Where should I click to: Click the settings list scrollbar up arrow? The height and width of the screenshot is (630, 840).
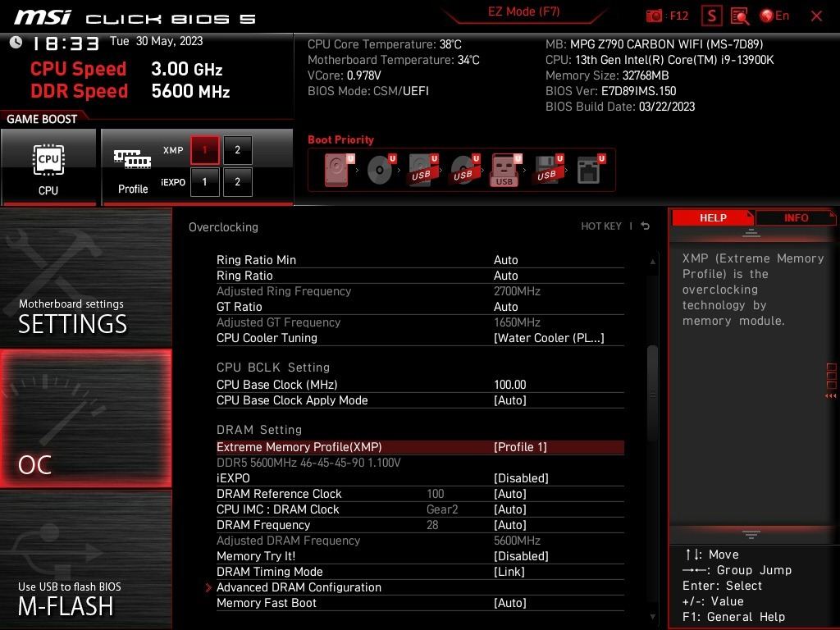click(x=652, y=262)
